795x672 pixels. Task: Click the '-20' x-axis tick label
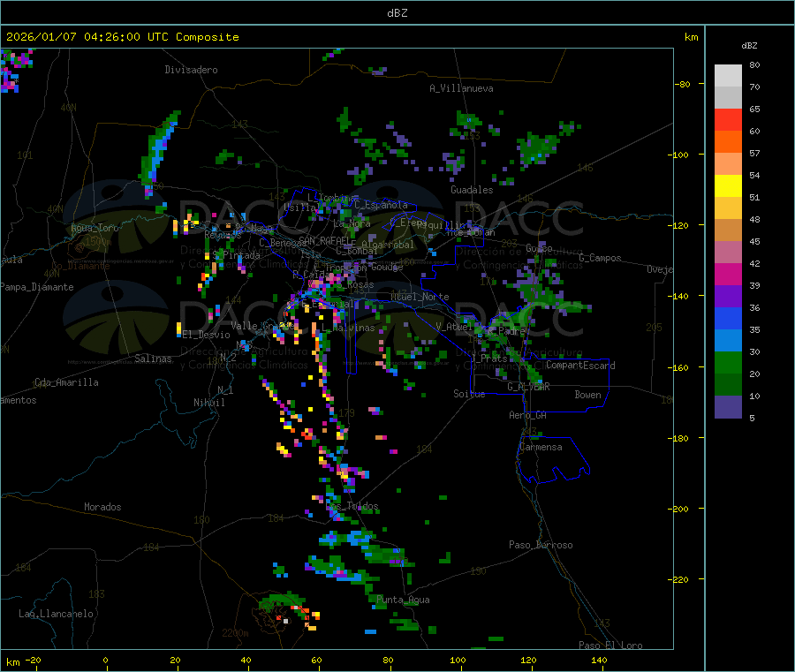coord(33,661)
